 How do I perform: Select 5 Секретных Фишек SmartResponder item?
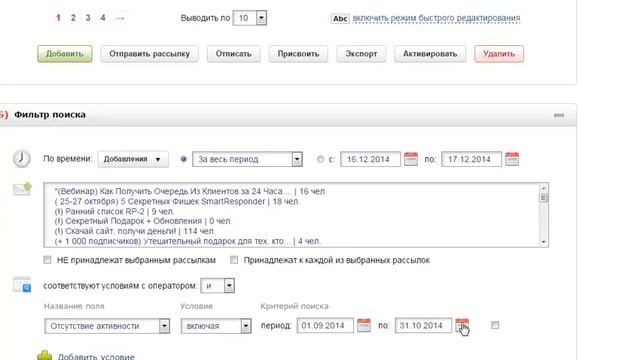(177, 201)
